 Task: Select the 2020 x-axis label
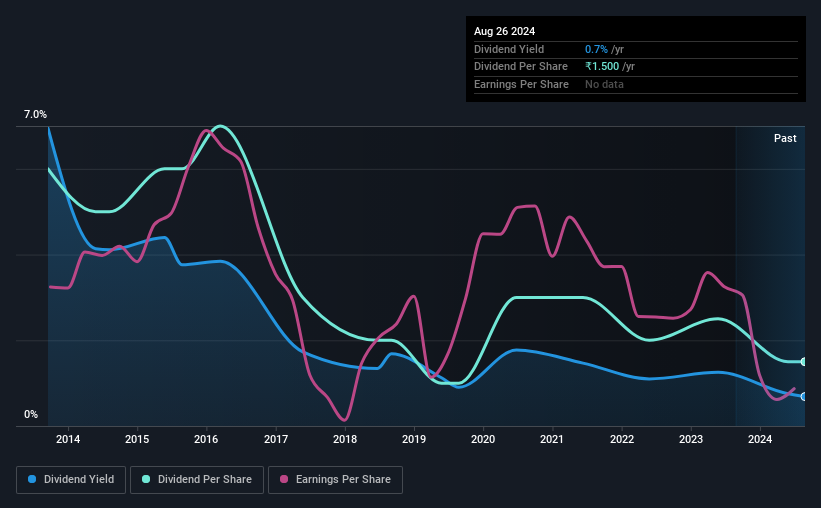483,439
